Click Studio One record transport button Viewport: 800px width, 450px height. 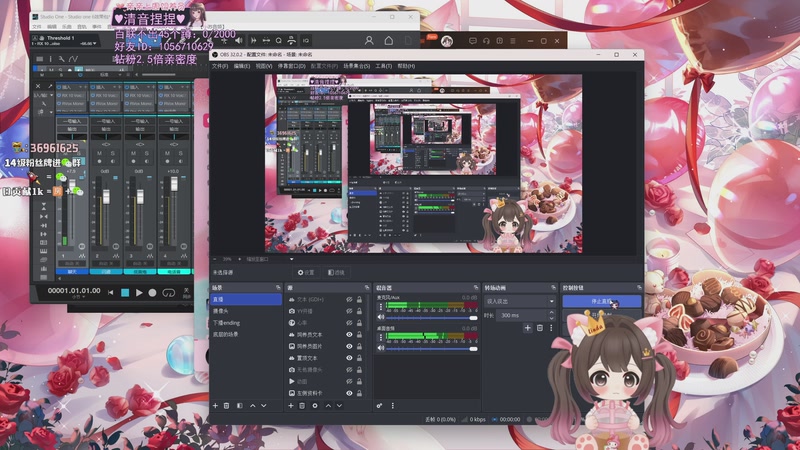[152, 293]
